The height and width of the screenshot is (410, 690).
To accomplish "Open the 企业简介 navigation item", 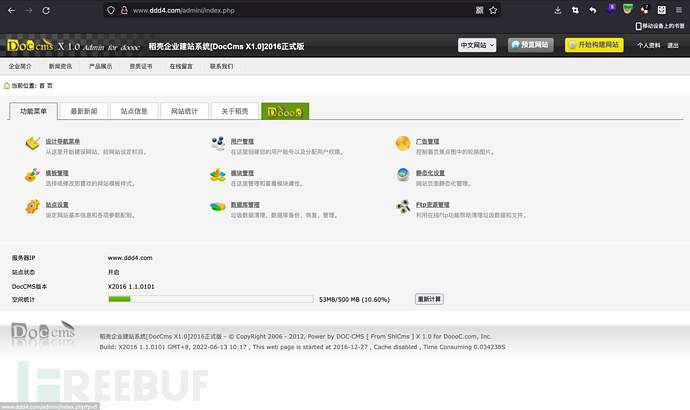I will coord(20,66).
